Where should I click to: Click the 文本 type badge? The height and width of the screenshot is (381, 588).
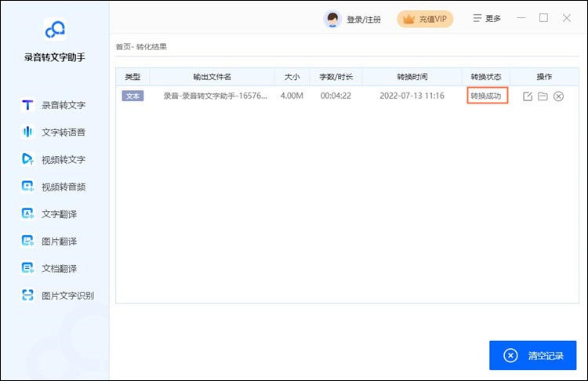click(132, 96)
